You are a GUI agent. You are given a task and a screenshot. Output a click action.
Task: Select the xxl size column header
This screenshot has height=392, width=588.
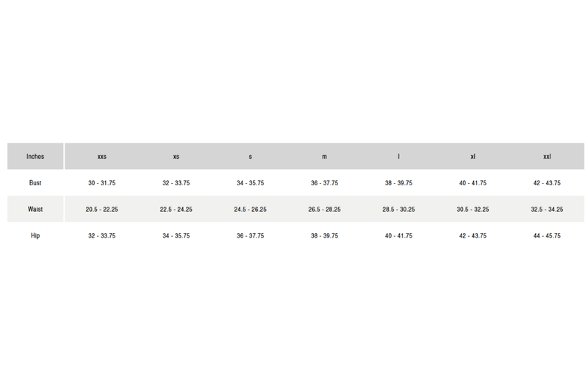547,157
